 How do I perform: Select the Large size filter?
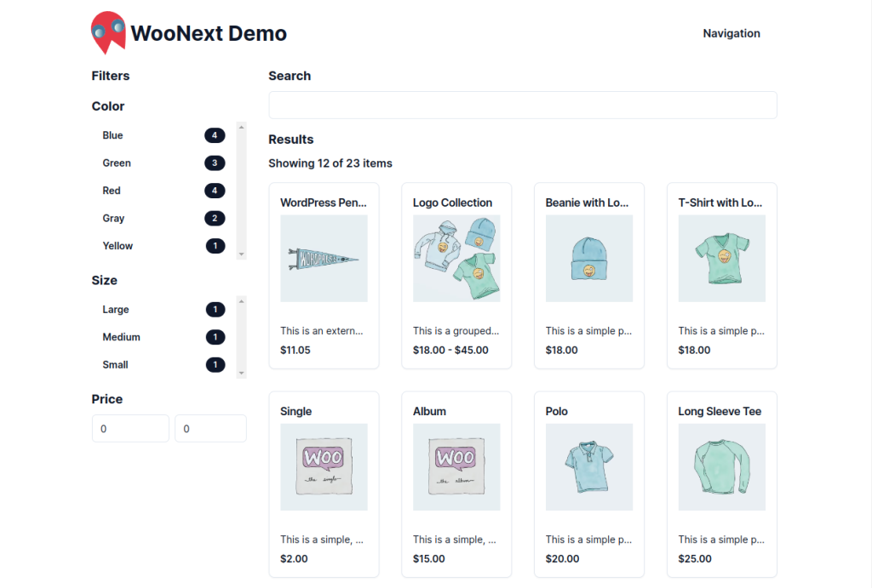(116, 310)
